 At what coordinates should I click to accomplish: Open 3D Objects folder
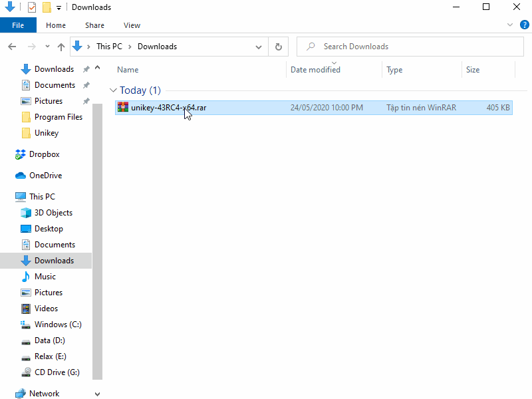(x=53, y=212)
